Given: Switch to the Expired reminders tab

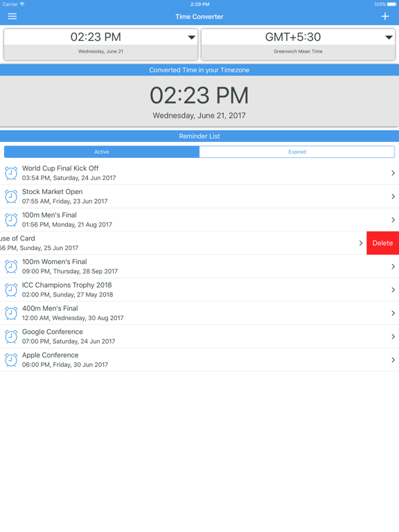Looking at the screenshot, I should (297, 152).
